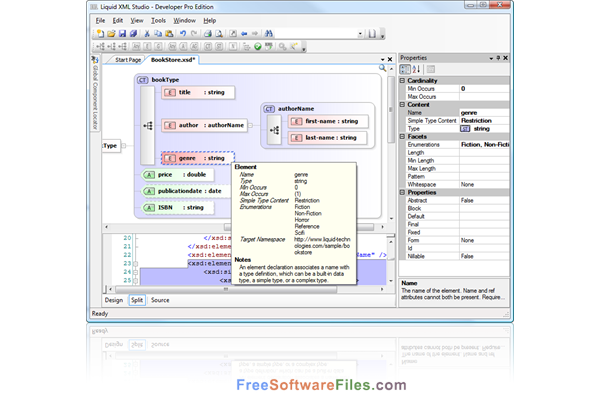The height and width of the screenshot is (400, 600).
Task: Select the last-name element in authorName
Action: (x=327, y=138)
